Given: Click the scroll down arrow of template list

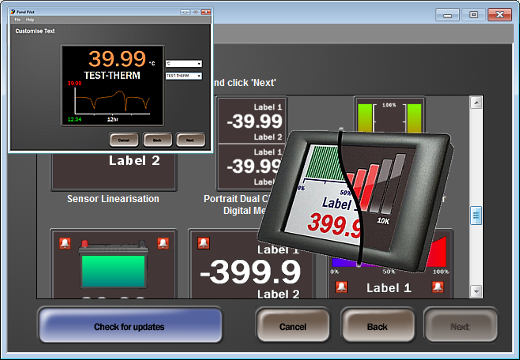Looking at the screenshot, I should [476, 291].
